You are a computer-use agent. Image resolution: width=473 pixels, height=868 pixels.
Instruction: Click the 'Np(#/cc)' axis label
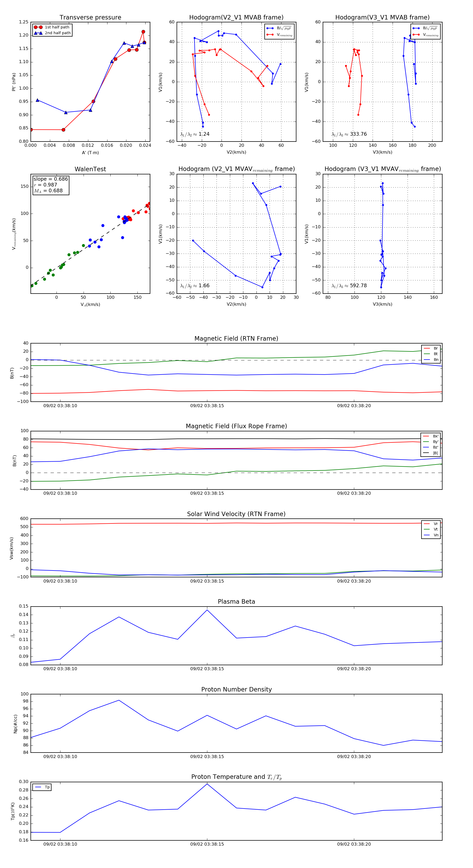(x=16, y=724)
